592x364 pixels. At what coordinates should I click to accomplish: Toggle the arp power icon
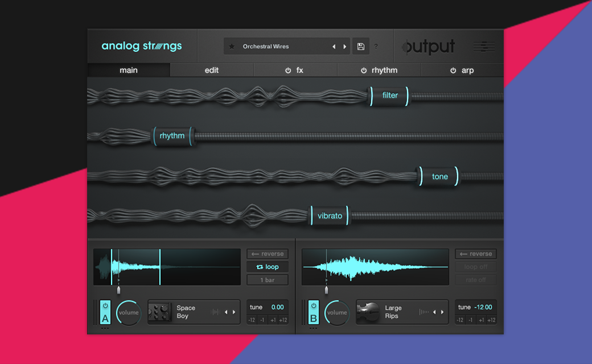[453, 71]
